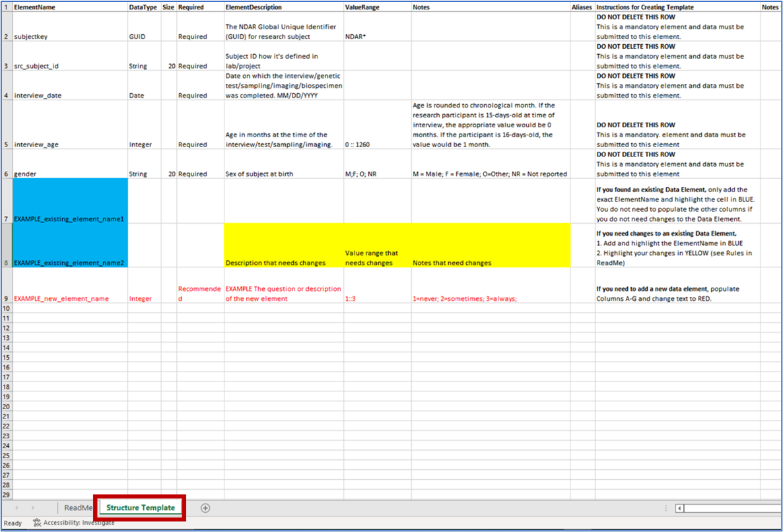Switch to the Structure Template tab
The height and width of the screenshot is (532, 783).
point(141,508)
